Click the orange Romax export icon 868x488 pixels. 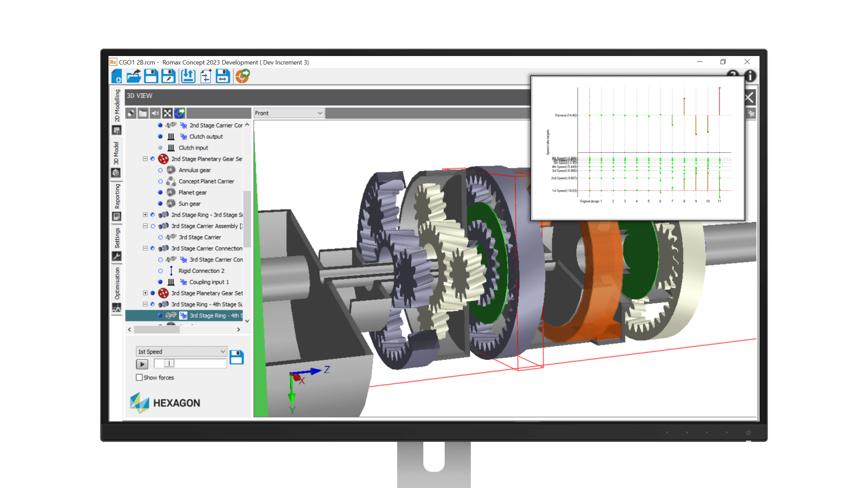(x=242, y=76)
